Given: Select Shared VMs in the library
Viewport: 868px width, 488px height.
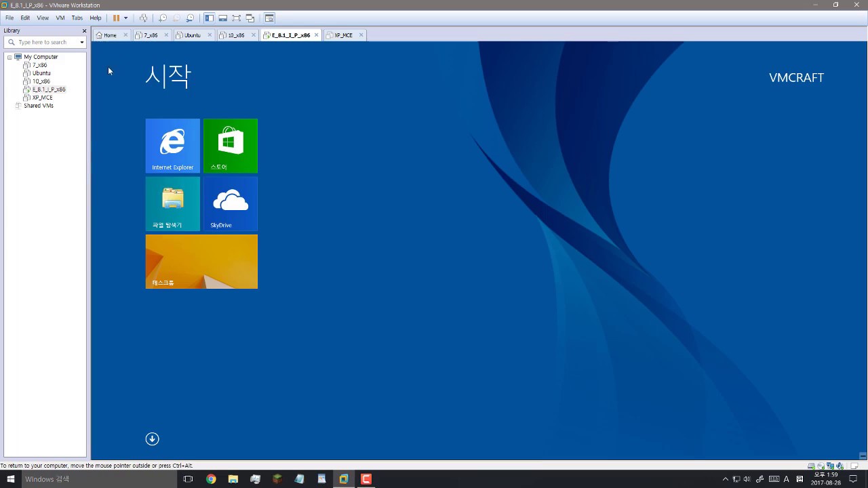Looking at the screenshot, I should (38, 106).
